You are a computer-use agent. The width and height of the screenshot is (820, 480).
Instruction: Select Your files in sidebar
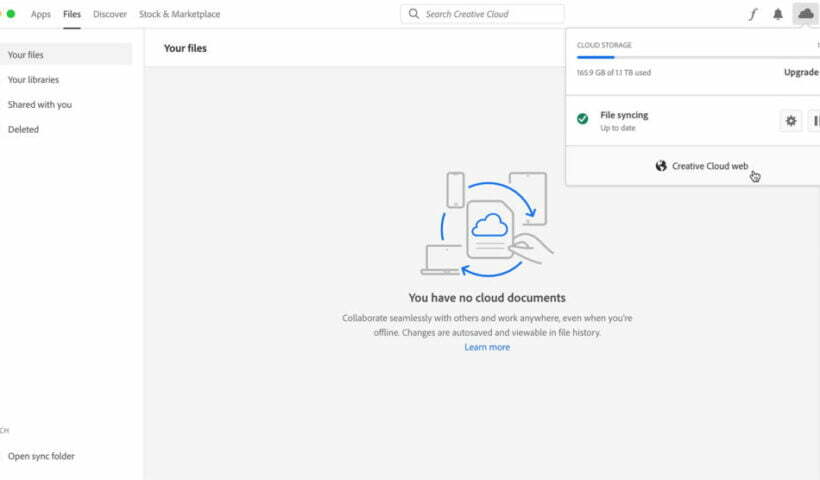66,54
